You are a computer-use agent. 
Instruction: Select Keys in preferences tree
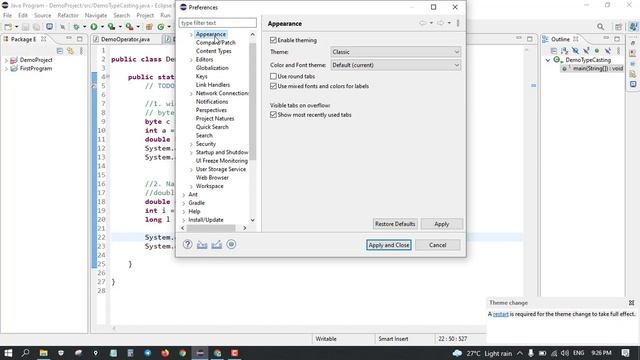coord(201,76)
